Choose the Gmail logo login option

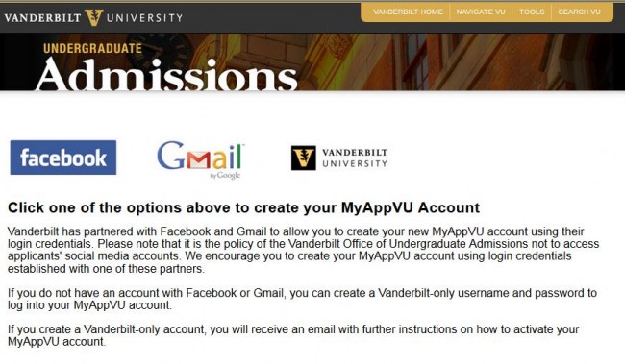(201, 159)
